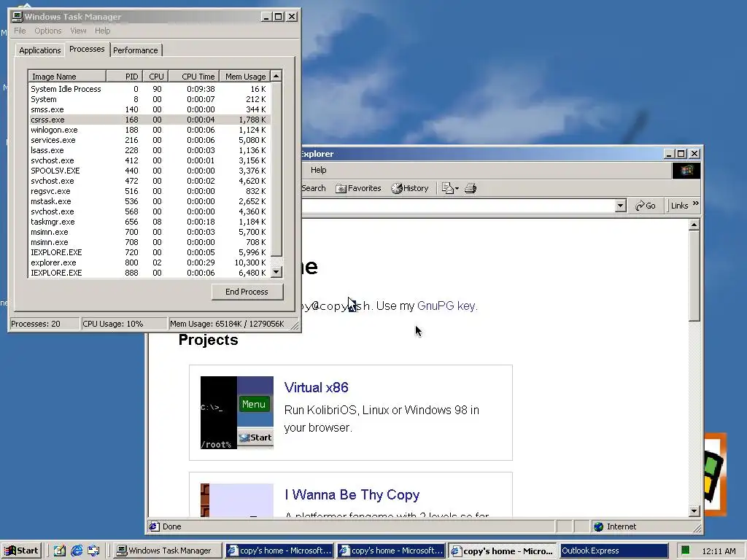Click the Print icon in Internet Explorer toolbar
The image size is (747, 560).
click(471, 188)
